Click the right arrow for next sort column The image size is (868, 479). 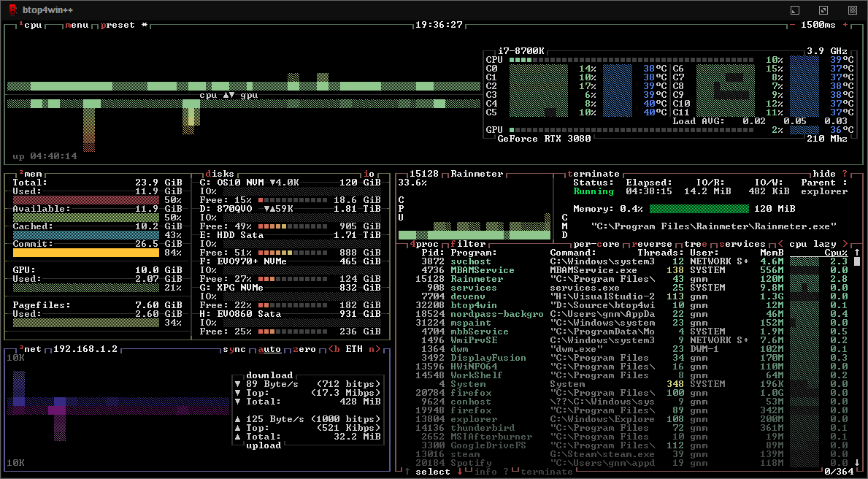pos(845,244)
